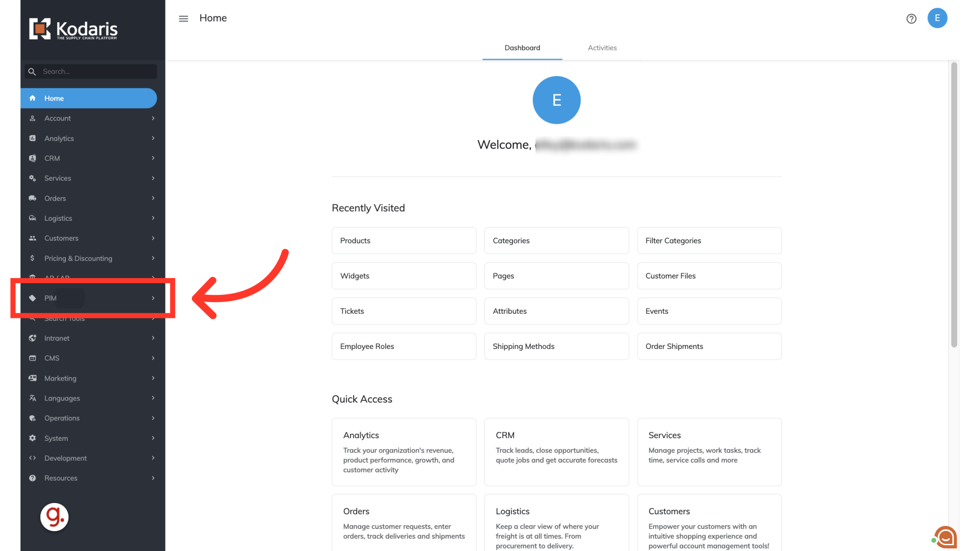This screenshot has height=551, width=980.
Task: Click the System gear icon in sidebar
Action: click(33, 438)
